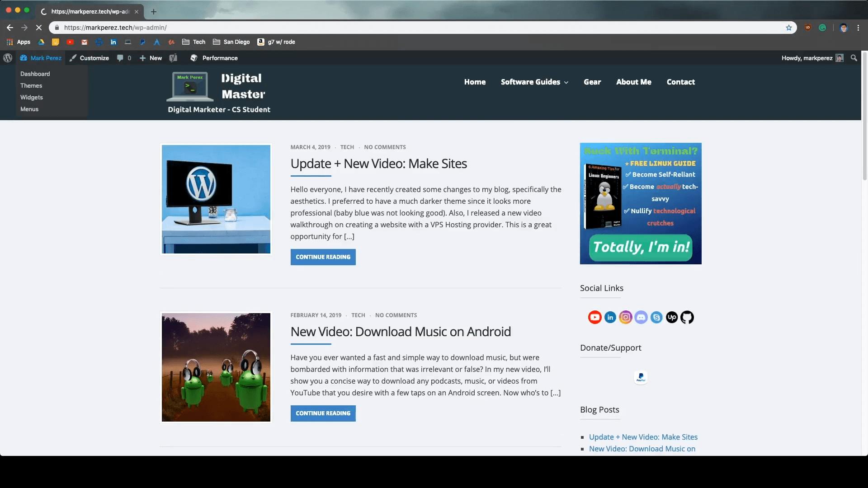Select the Dashboard menu item
This screenshot has width=868, height=488.
pyautogui.click(x=34, y=73)
